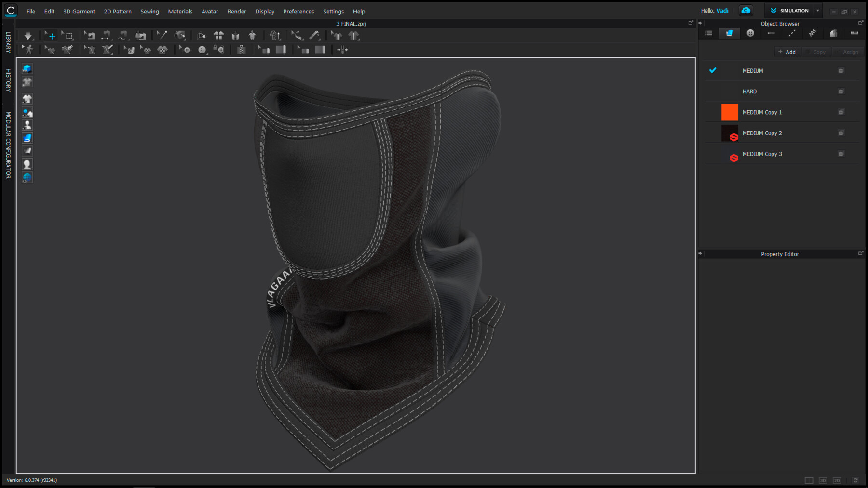The height and width of the screenshot is (488, 868).
Task: Open the Sewing menu
Action: coord(149,11)
